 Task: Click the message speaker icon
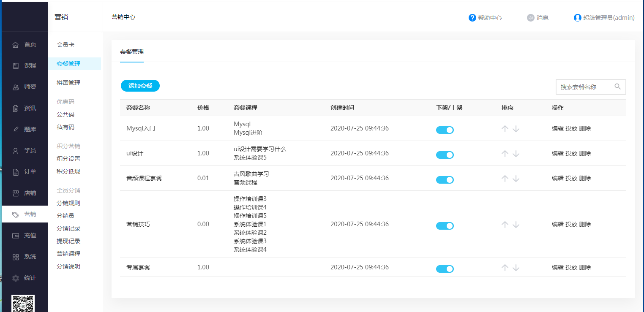[531, 18]
